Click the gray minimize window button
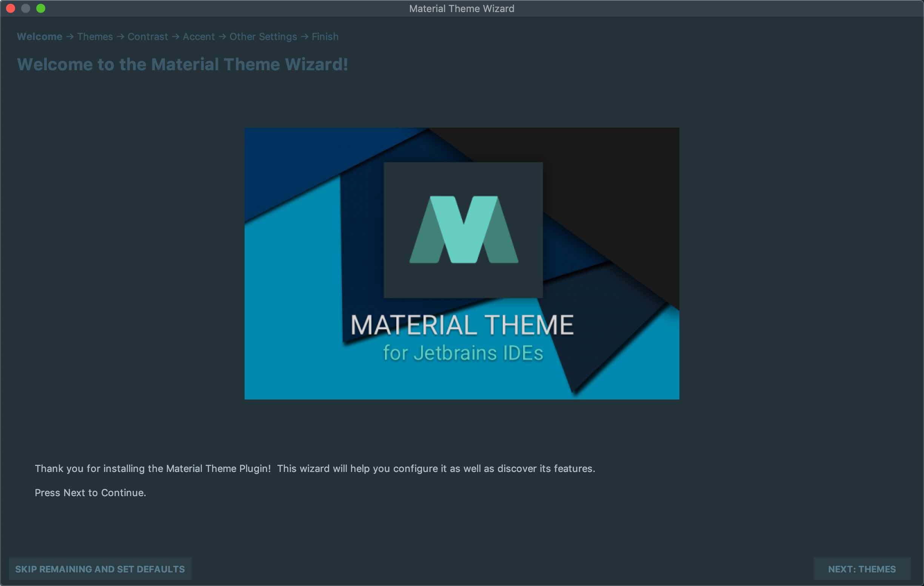The height and width of the screenshot is (586, 924). pyautogui.click(x=26, y=8)
